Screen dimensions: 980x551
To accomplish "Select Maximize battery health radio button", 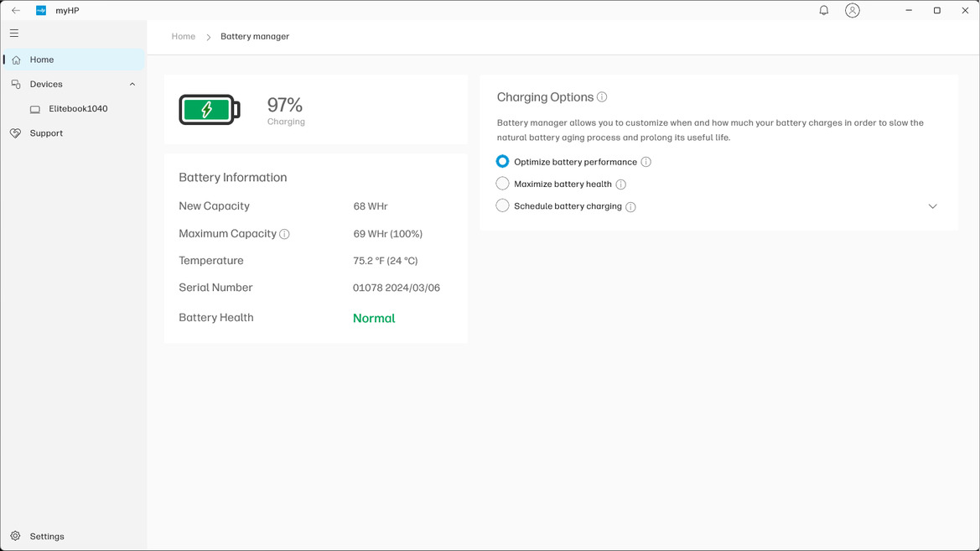I will point(502,184).
